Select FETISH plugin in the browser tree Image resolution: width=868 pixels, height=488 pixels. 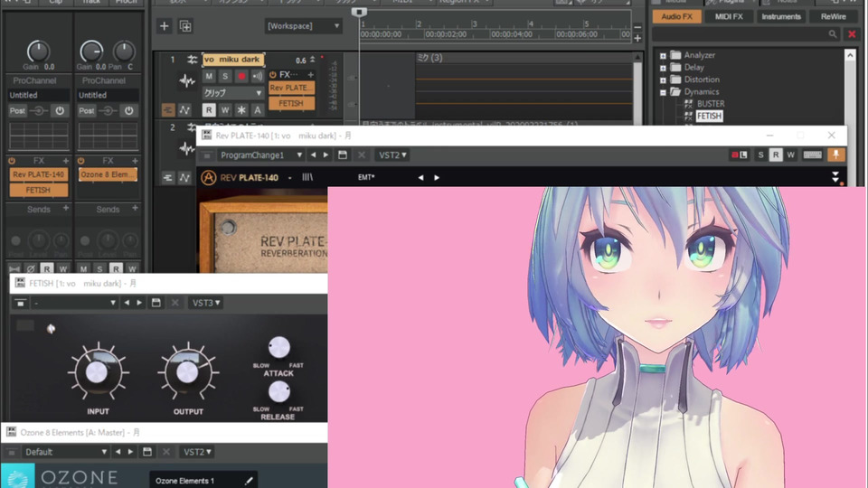[709, 117]
